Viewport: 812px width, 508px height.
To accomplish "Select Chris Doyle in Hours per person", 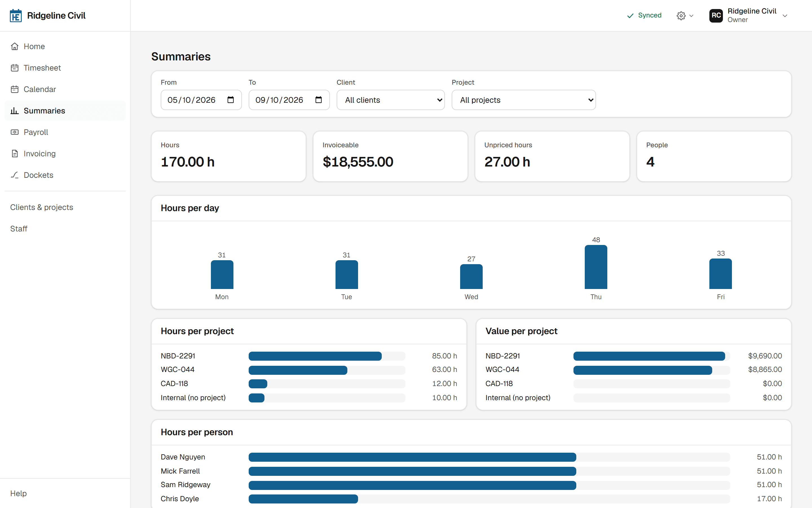I will [x=180, y=499].
